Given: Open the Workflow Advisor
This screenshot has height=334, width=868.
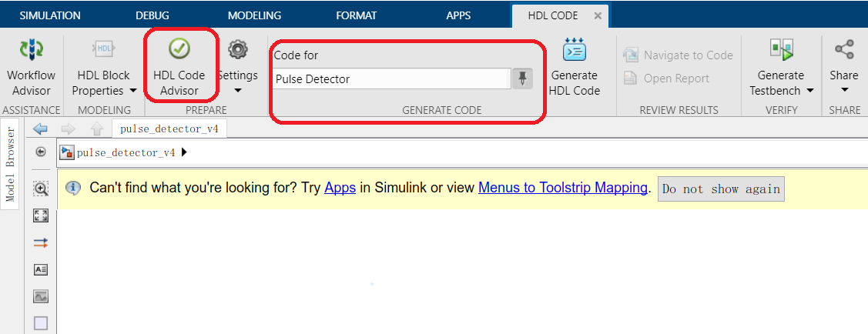Looking at the screenshot, I should click(31, 68).
